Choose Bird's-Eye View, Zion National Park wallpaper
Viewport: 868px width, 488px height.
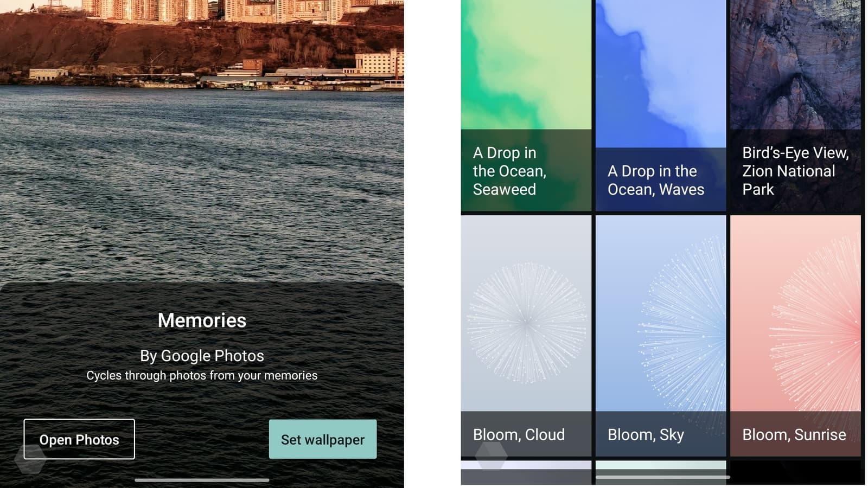[x=795, y=106]
